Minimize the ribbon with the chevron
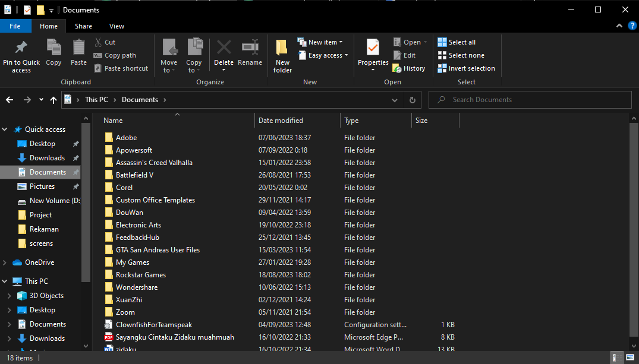639x364 pixels. (x=619, y=26)
